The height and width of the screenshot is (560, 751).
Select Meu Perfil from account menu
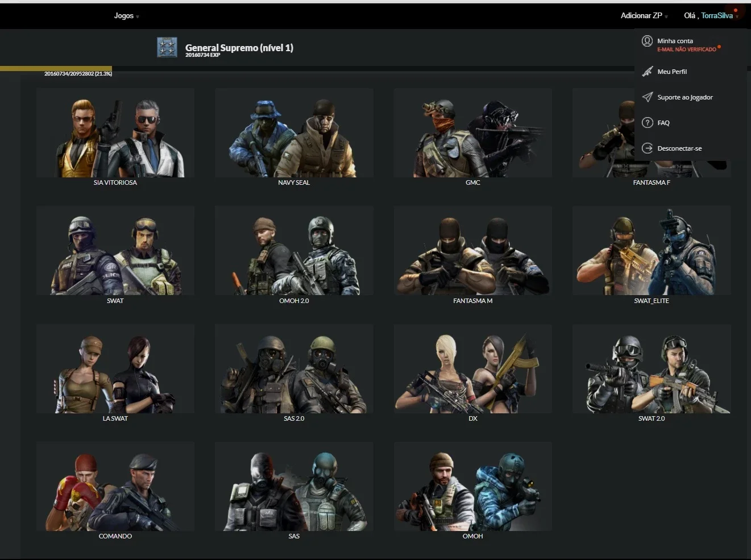pyautogui.click(x=672, y=72)
